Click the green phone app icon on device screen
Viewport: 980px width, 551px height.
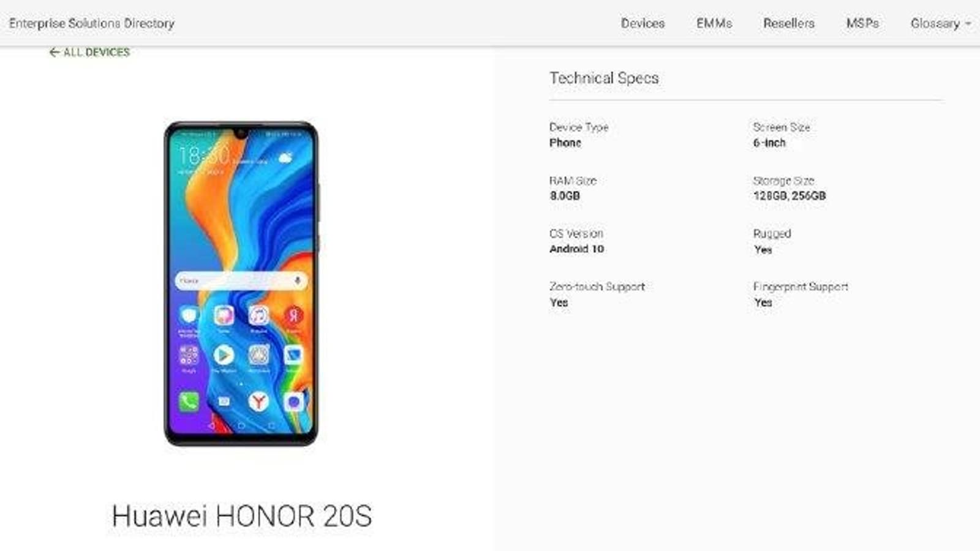click(x=189, y=402)
